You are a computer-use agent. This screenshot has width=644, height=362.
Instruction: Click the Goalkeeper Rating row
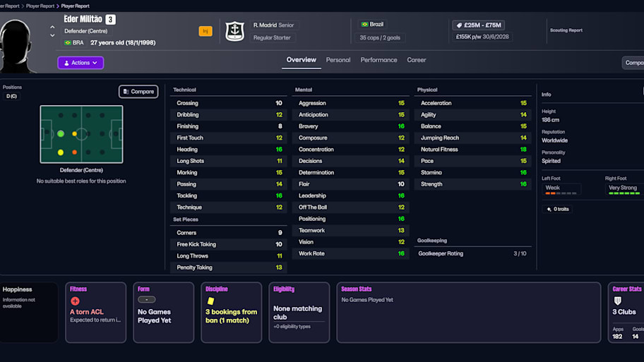pyautogui.click(x=473, y=253)
